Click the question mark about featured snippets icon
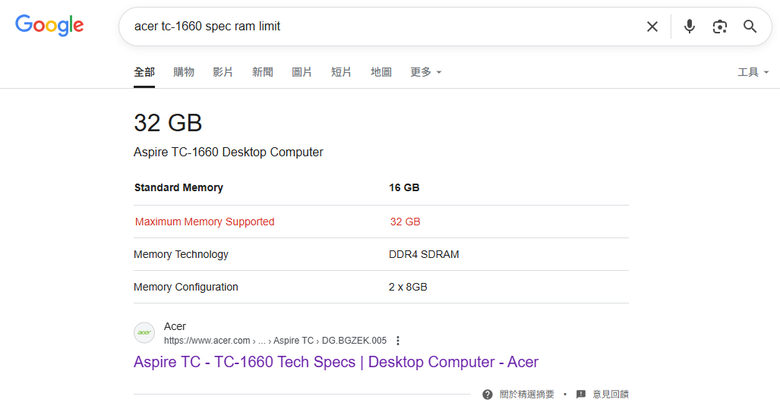The height and width of the screenshot is (415, 780). (x=488, y=395)
